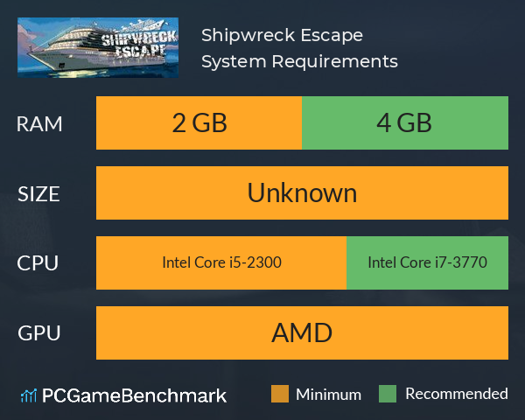Click the PCGameBenchmark chart logo icon
Viewport: 525px width, 420px height.
pos(29,395)
